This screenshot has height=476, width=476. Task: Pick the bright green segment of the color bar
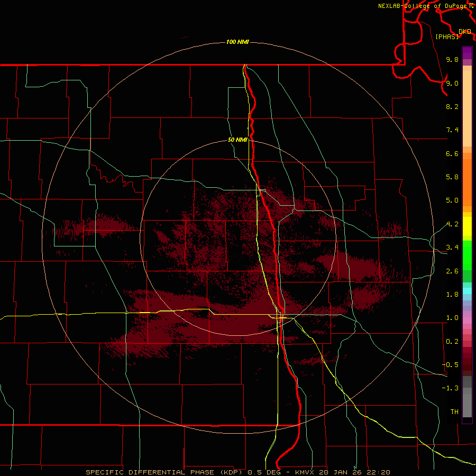pyautogui.click(x=467, y=255)
